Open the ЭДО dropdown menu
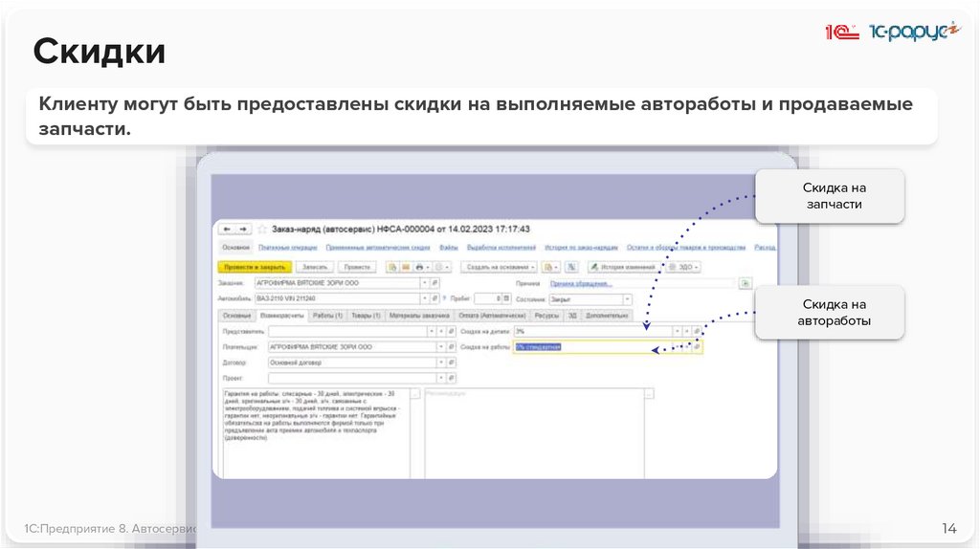 685,267
